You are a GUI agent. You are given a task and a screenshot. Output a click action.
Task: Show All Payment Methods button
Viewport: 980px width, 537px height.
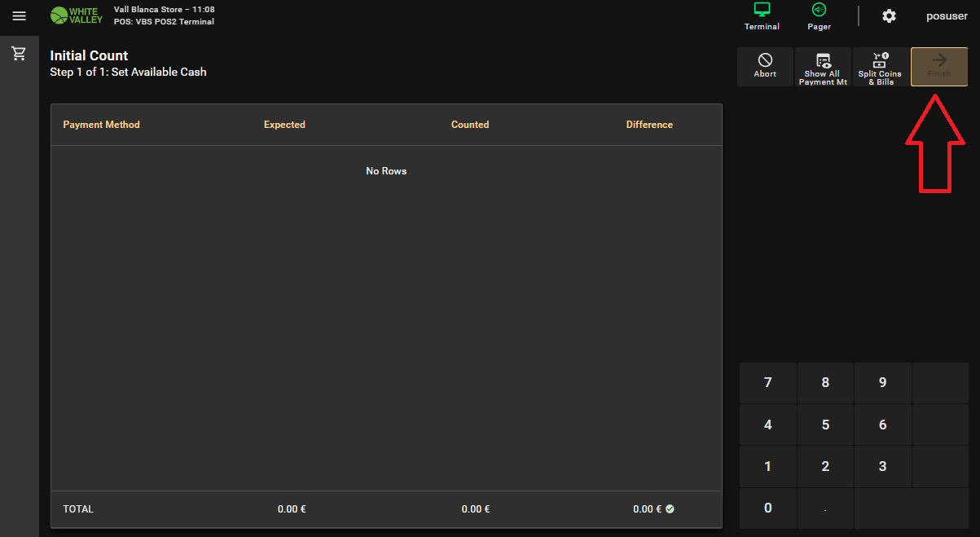[x=823, y=67]
